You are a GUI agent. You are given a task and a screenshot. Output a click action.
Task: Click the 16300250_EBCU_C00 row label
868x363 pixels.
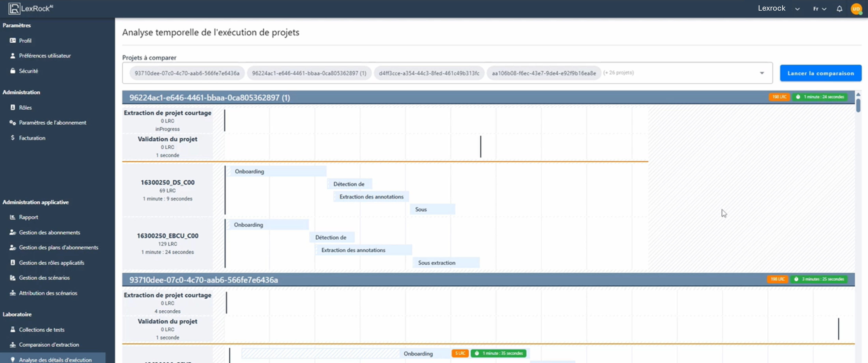[167, 236]
